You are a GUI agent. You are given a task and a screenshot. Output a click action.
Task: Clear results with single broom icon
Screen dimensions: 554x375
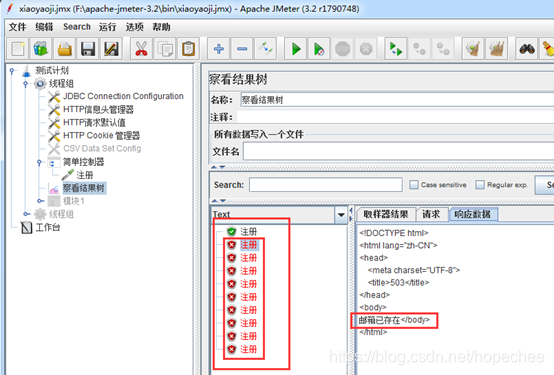click(473, 49)
